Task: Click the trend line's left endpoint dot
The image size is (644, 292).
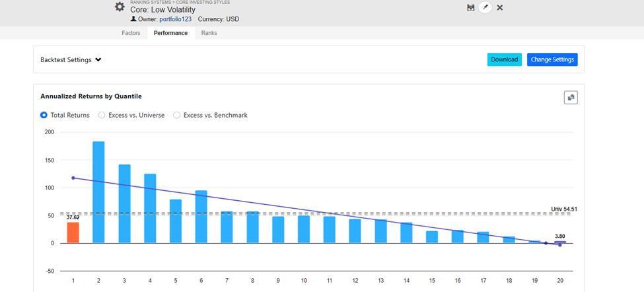Action: point(73,178)
